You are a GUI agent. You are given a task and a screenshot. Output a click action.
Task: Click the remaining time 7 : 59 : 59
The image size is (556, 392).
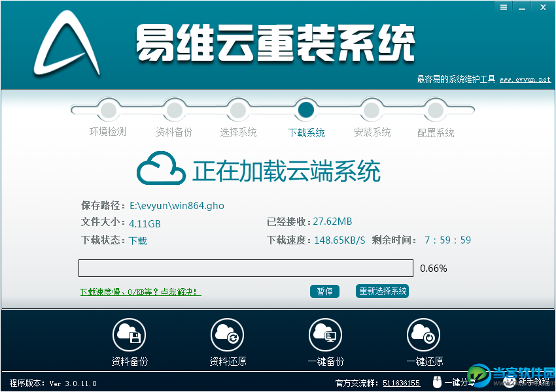pyautogui.click(x=448, y=240)
